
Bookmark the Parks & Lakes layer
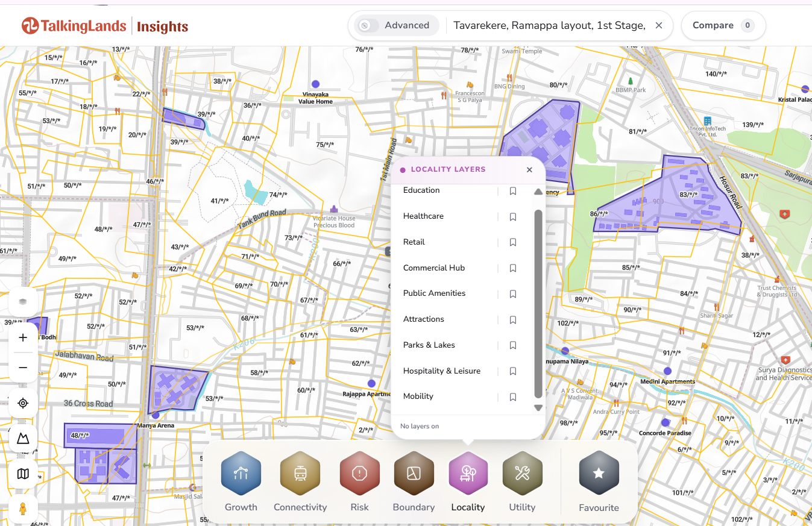coord(513,345)
